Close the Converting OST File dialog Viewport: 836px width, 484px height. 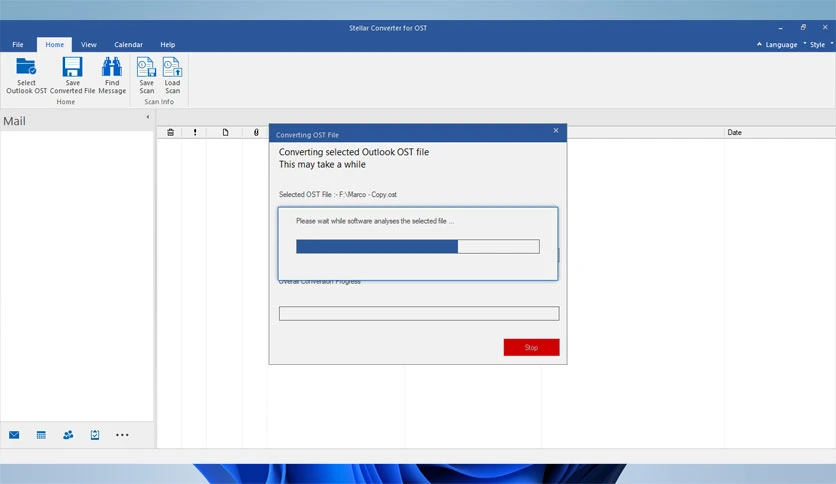[x=556, y=131]
